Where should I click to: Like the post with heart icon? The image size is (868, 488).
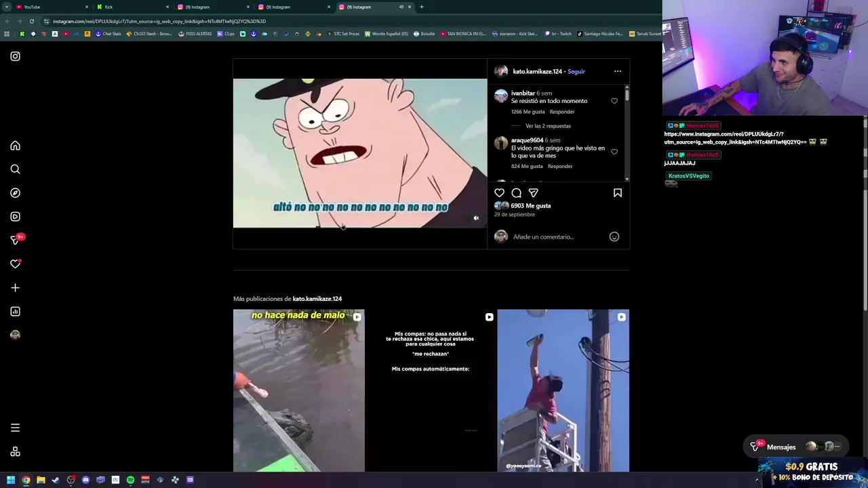click(x=500, y=193)
